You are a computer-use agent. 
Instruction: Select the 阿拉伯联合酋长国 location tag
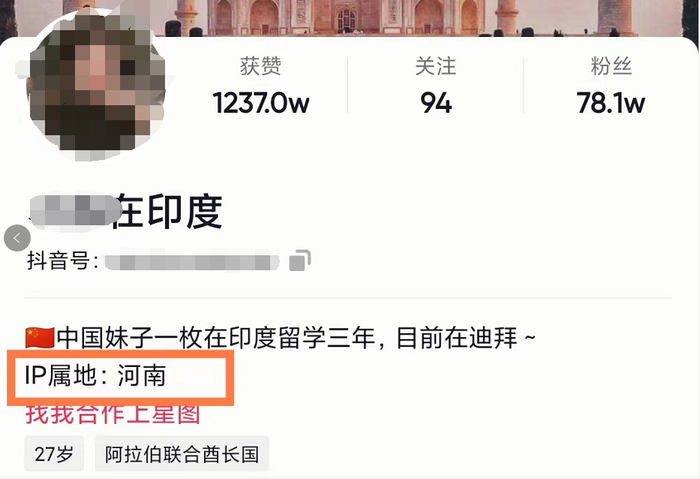[x=182, y=454]
